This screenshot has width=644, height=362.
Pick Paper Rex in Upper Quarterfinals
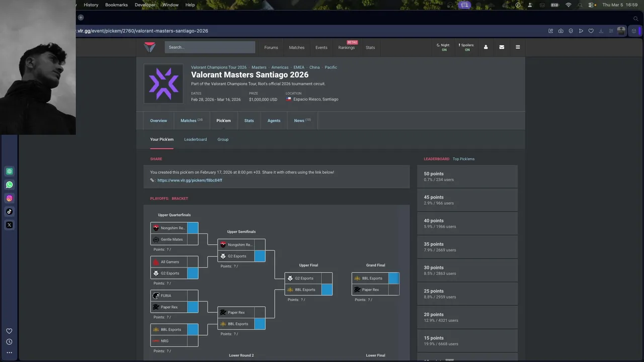pos(174,307)
